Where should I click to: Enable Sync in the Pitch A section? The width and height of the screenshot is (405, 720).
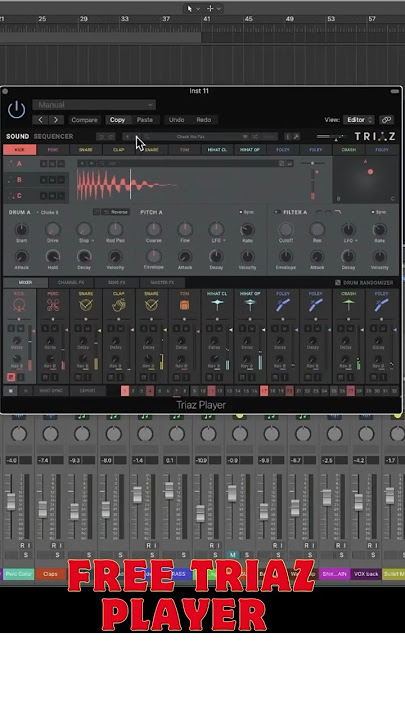(x=247, y=212)
